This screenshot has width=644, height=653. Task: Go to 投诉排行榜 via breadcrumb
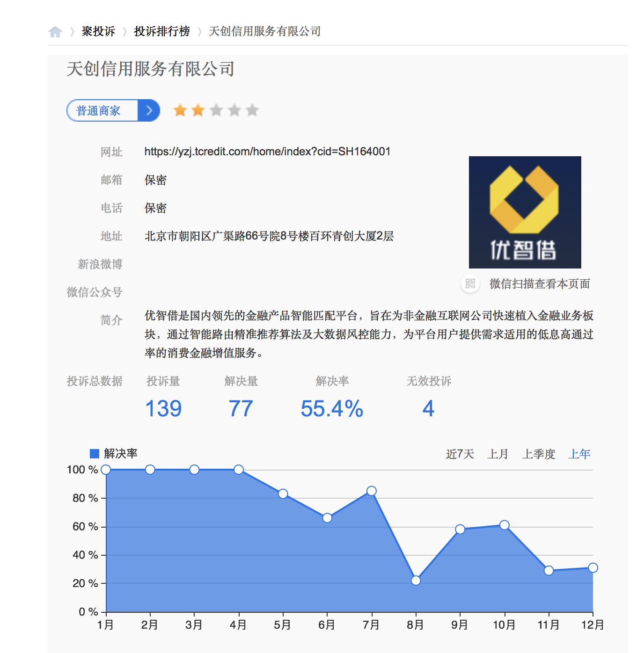click(161, 32)
